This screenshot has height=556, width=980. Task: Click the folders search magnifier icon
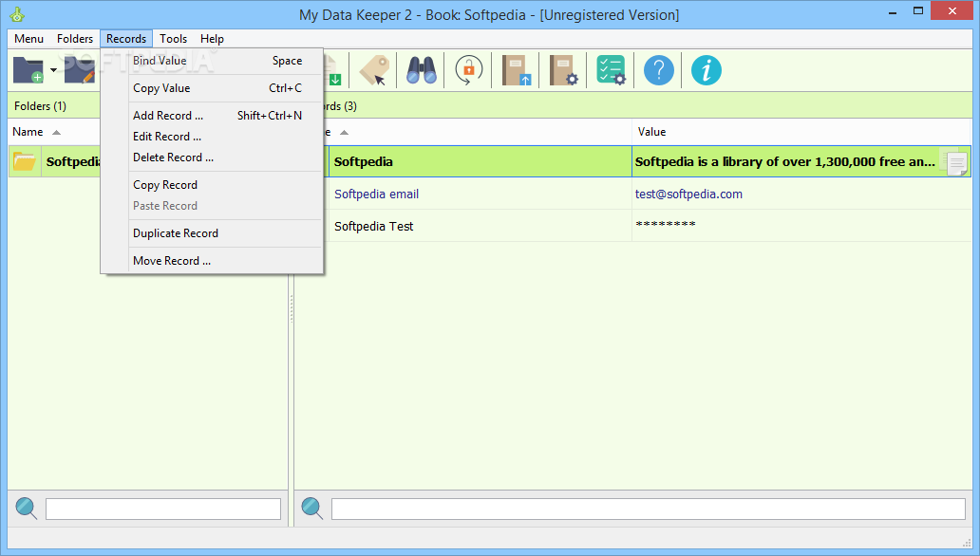click(27, 509)
